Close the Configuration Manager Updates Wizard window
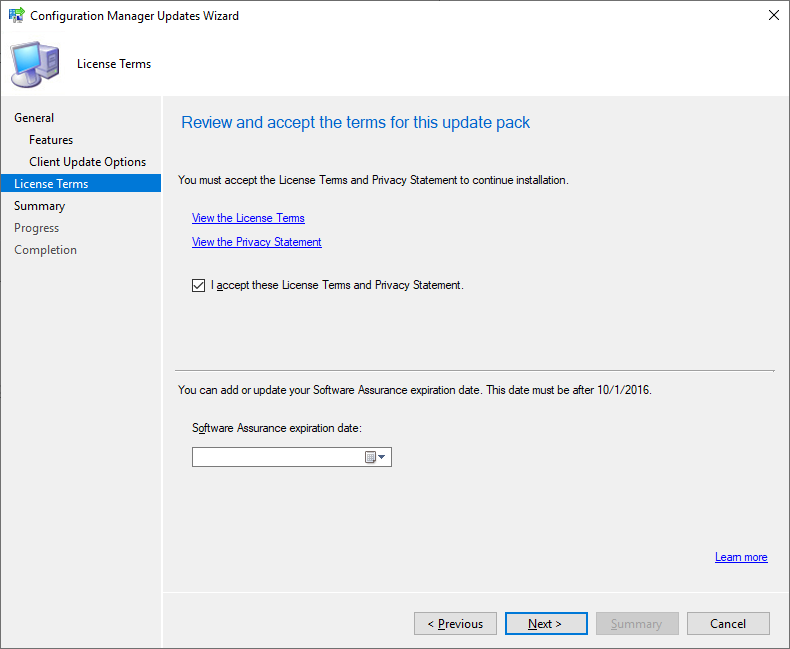 click(x=773, y=16)
